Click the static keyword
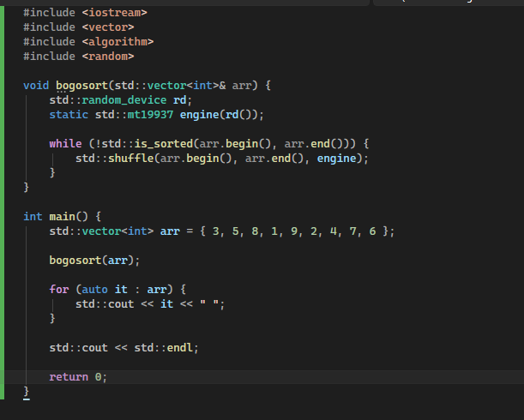Image resolution: width=524 pixels, height=420 pixels. click(x=69, y=115)
